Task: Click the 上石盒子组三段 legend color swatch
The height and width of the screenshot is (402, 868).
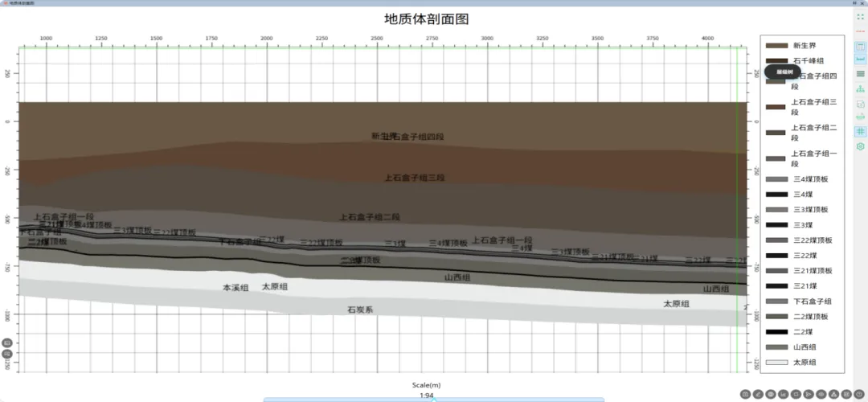Action: tap(776, 107)
